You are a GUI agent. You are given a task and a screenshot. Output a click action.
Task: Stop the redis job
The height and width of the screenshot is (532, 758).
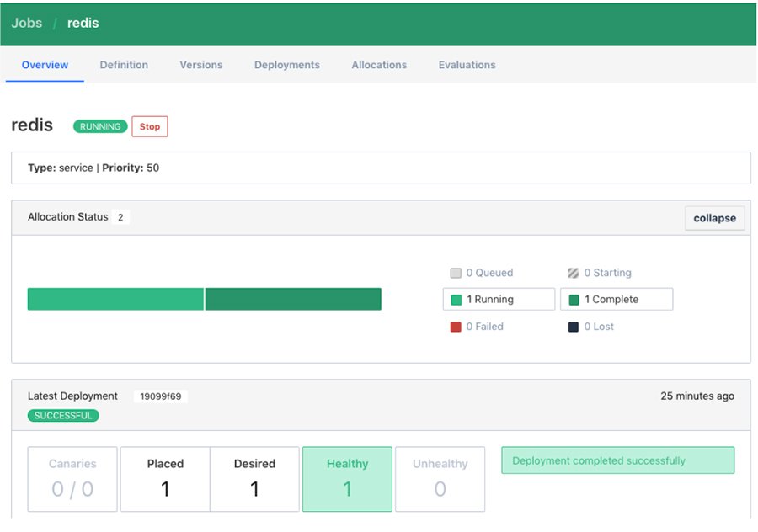point(149,126)
